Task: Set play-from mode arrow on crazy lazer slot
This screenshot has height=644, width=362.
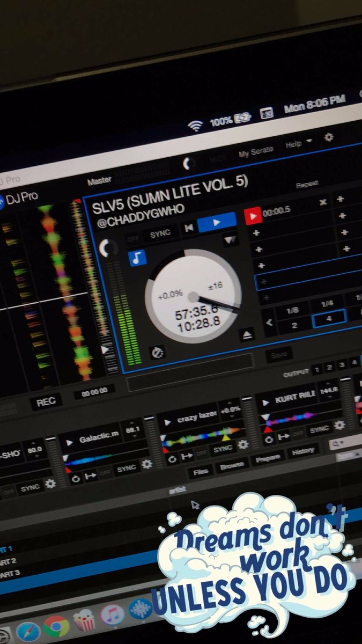Action: pyautogui.click(x=187, y=456)
